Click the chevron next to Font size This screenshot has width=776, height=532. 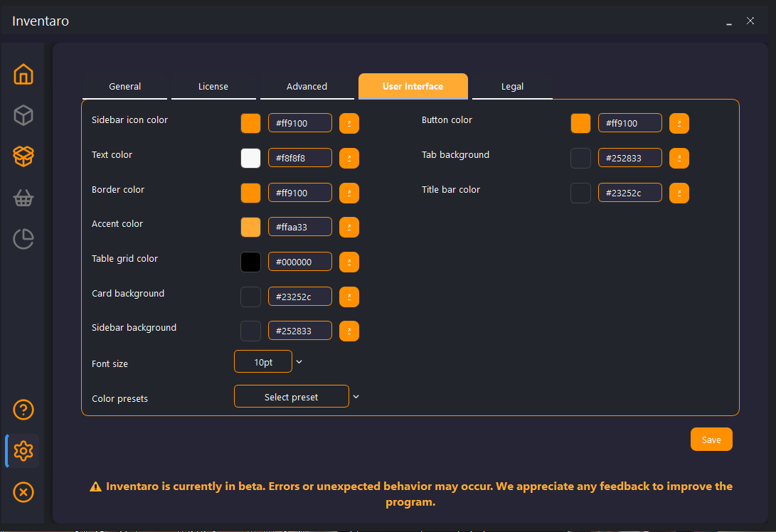point(299,362)
